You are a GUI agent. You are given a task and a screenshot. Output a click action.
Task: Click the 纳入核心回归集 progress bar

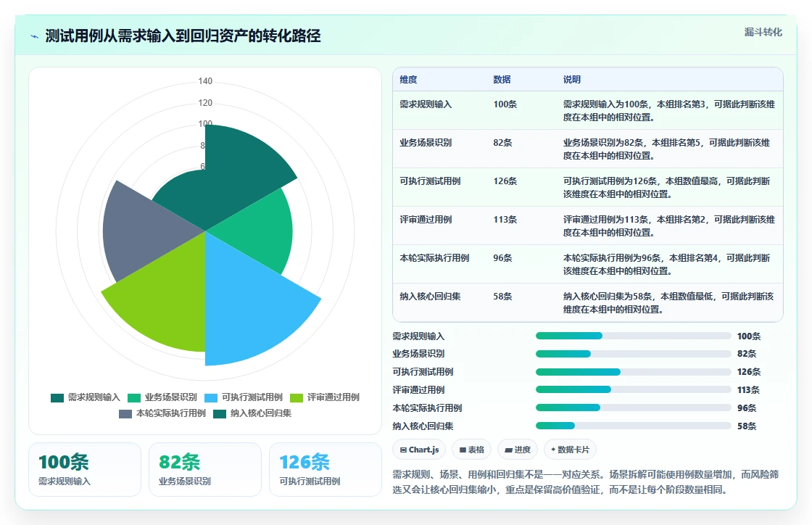pos(634,426)
